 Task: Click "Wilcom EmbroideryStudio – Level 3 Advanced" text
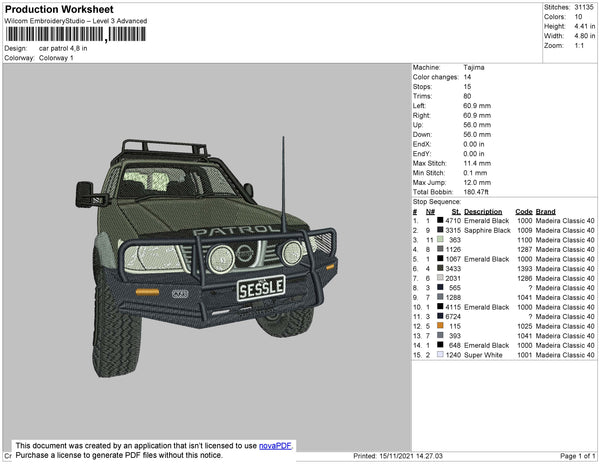click(76, 21)
